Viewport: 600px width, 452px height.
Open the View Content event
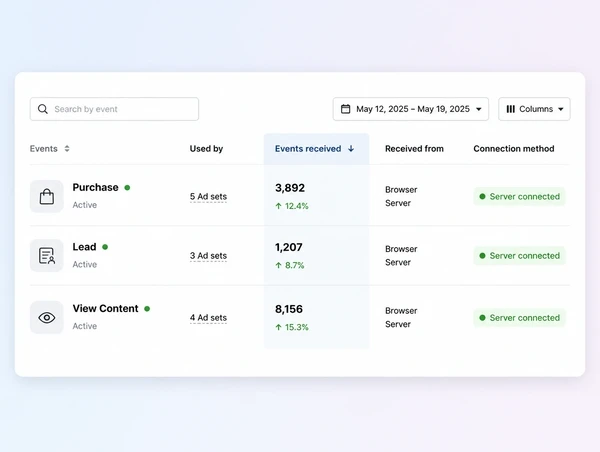106,308
